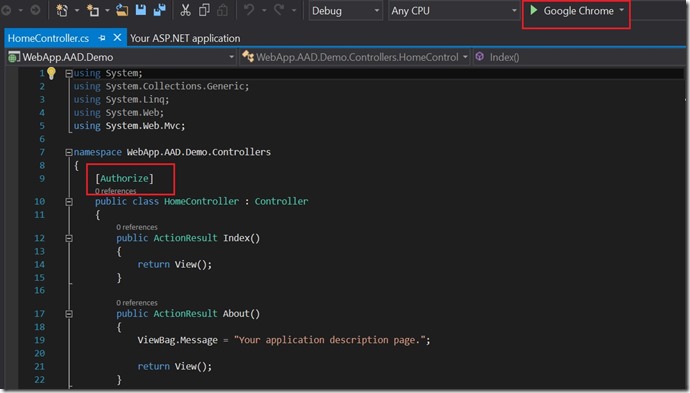The width and height of the screenshot is (690, 393).
Task: Open the Index() member navigation dropdown
Action: click(579, 57)
